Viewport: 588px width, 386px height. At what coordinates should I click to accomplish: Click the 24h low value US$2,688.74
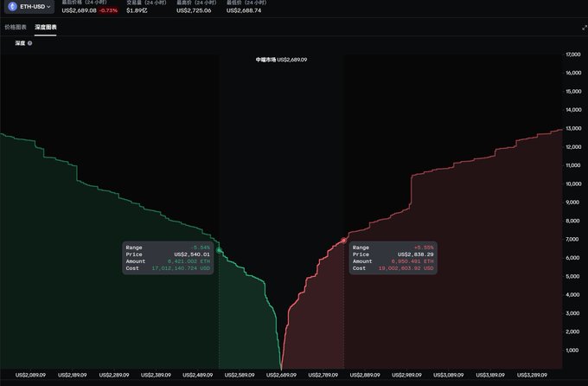coord(244,10)
